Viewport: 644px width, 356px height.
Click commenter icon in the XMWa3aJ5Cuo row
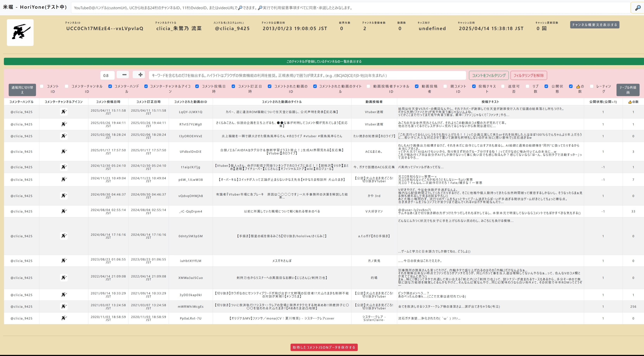pyautogui.click(x=64, y=278)
